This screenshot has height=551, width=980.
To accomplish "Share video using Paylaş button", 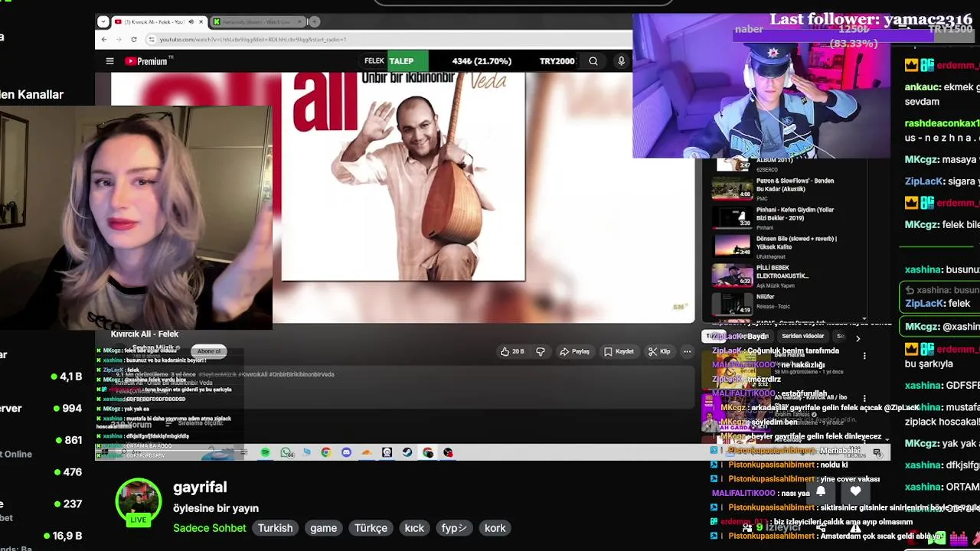I will click(x=574, y=351).
